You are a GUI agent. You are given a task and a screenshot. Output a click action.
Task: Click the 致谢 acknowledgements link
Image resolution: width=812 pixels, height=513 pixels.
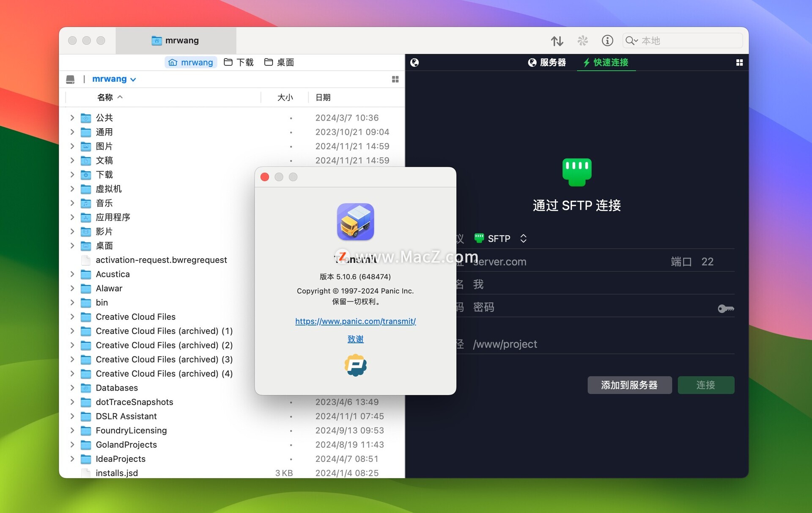point(355,339)
